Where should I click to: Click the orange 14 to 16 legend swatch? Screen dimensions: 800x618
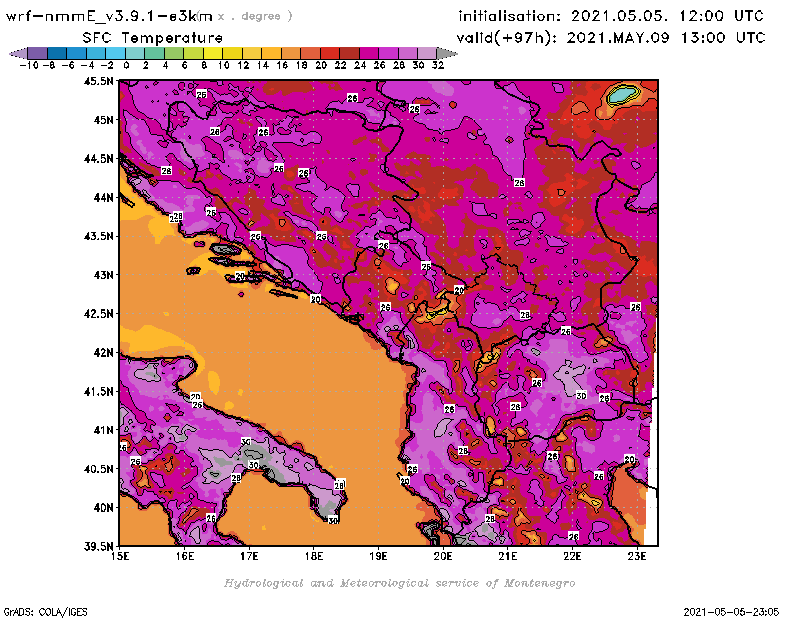[x=271, y=54]
